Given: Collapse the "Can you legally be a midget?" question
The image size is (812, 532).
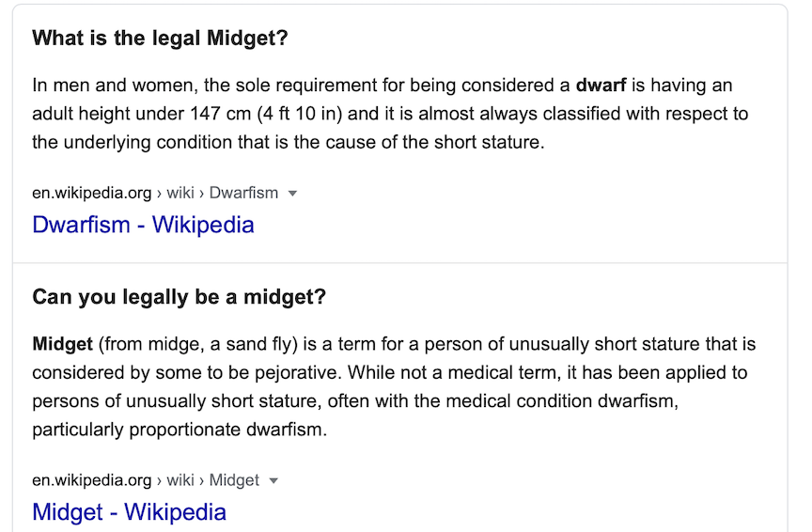Looking at the screenshot, I should pos(179,297).
